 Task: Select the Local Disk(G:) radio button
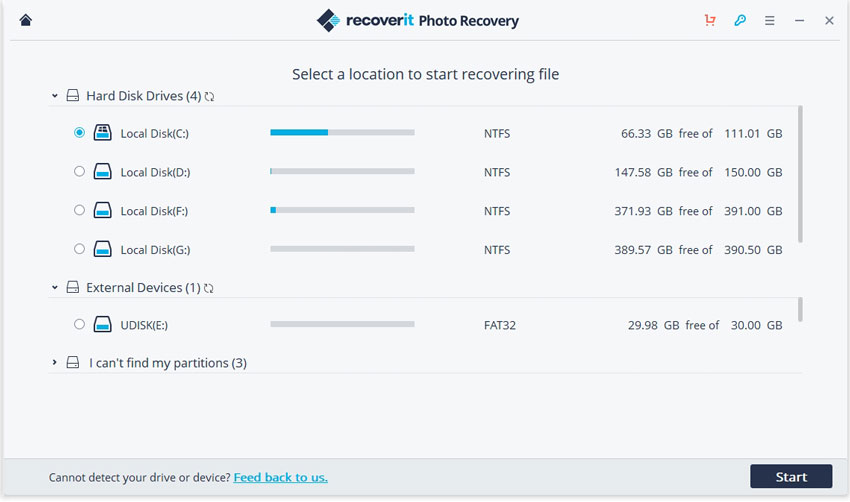pyautogui.click(x=79, y=249)
